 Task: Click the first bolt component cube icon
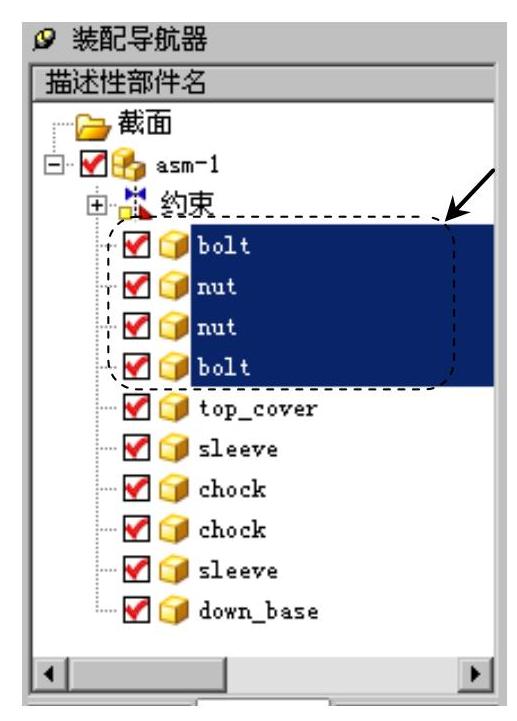pyautogui.click(x=174, y=245)
